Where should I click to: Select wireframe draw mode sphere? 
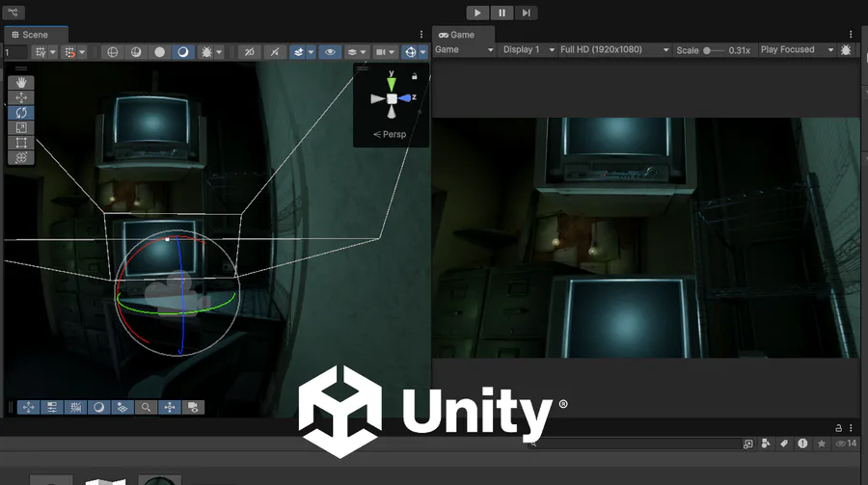tap(113, 52)
